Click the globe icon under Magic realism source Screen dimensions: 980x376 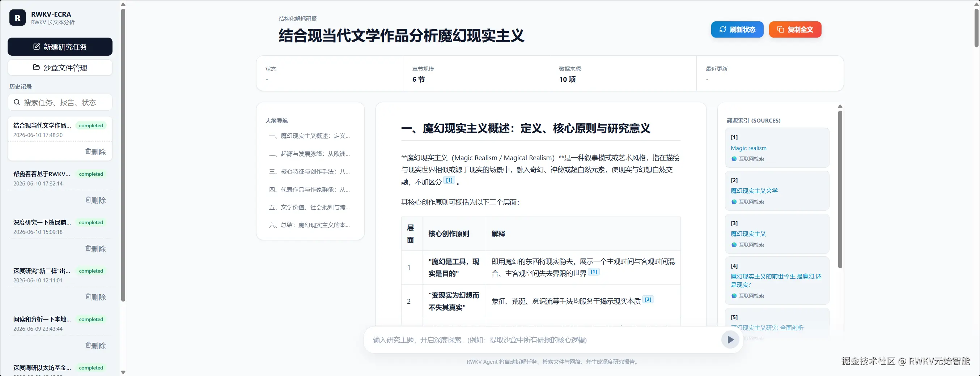coord(734,159)
